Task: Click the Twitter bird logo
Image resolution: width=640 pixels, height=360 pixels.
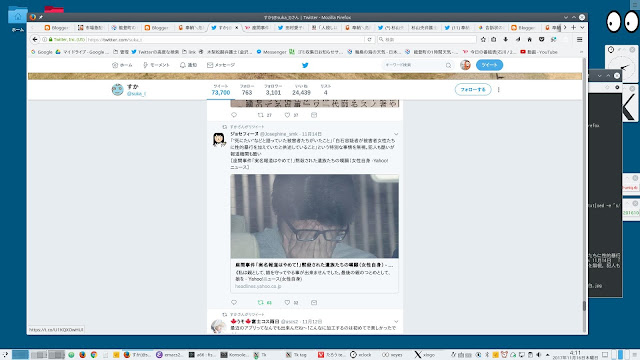Action: (x=305, y=65)
